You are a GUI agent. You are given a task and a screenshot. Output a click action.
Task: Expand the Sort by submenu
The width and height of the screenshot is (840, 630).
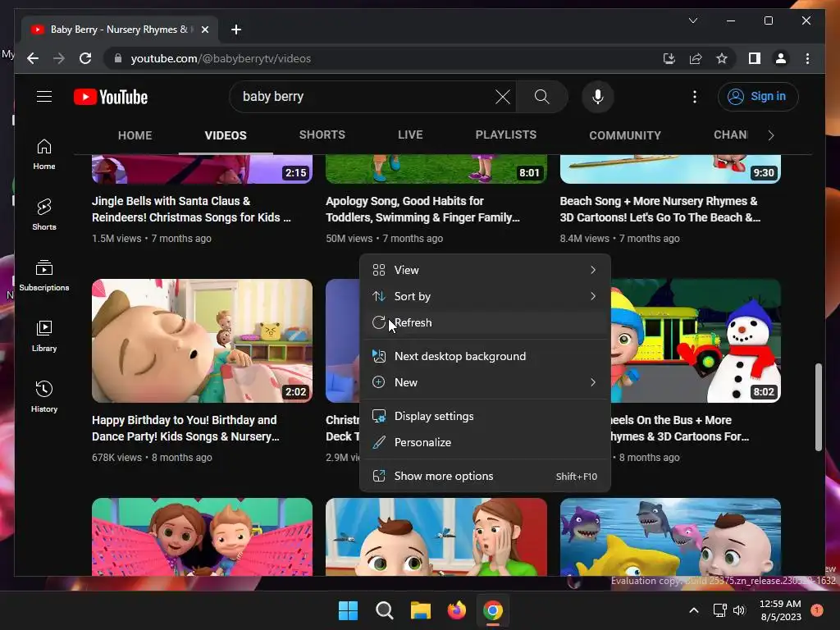click(x=485, y=296)
